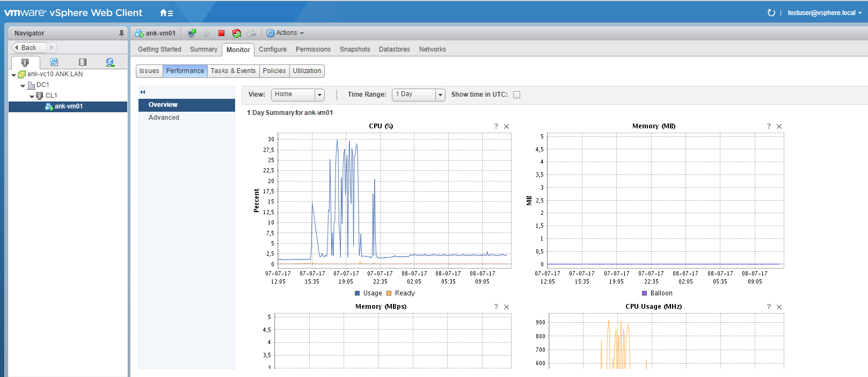Click the forward arrow next to Back
The image size is (868, 377).
[x=52, y=48]
